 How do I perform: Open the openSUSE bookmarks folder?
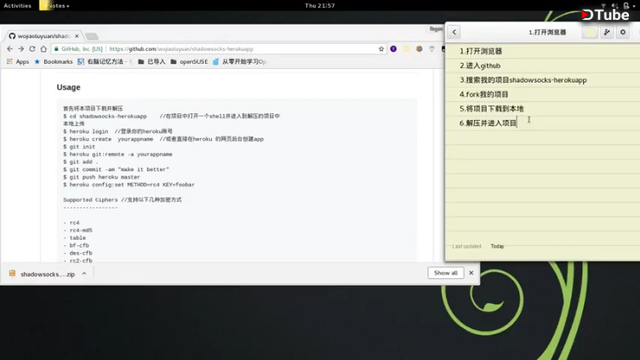tap(189, 62)
